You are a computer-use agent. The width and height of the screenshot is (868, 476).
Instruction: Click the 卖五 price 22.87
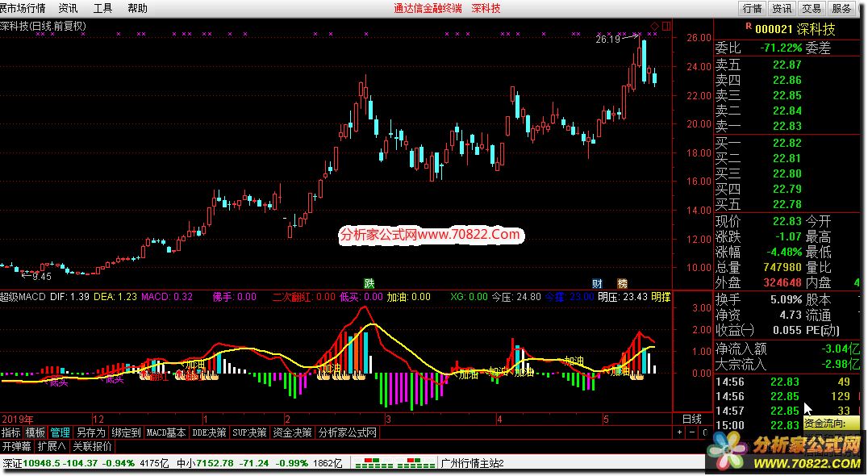(x=787, y=65)
